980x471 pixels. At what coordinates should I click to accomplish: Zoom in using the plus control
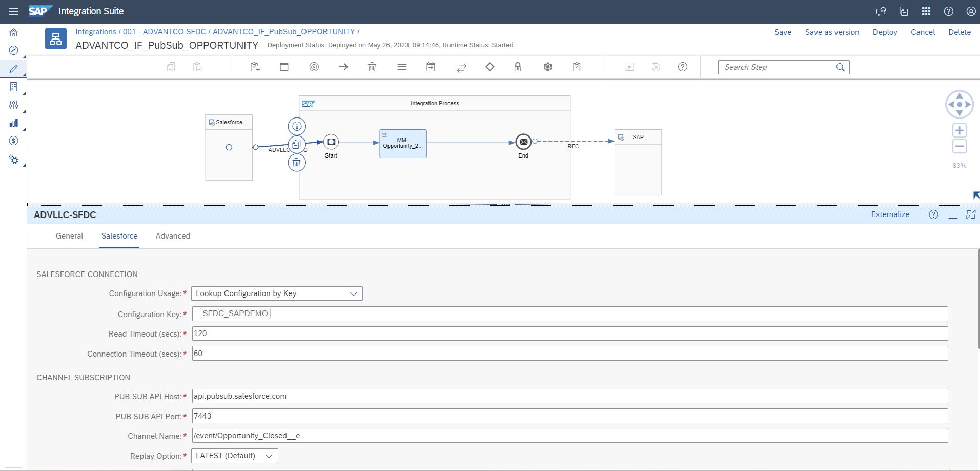click(959, 130)
